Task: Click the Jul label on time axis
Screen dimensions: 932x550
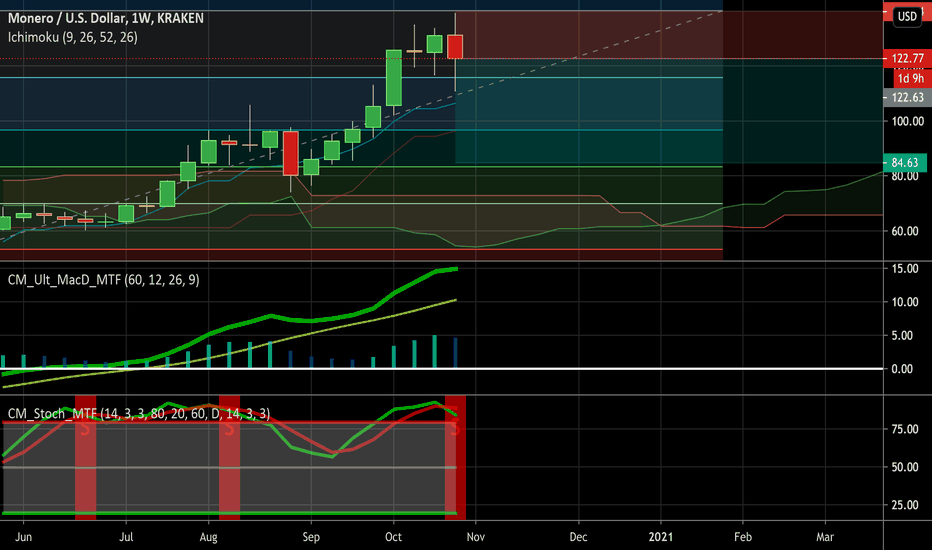Action: pyautogui.click(x=126, y=537)
